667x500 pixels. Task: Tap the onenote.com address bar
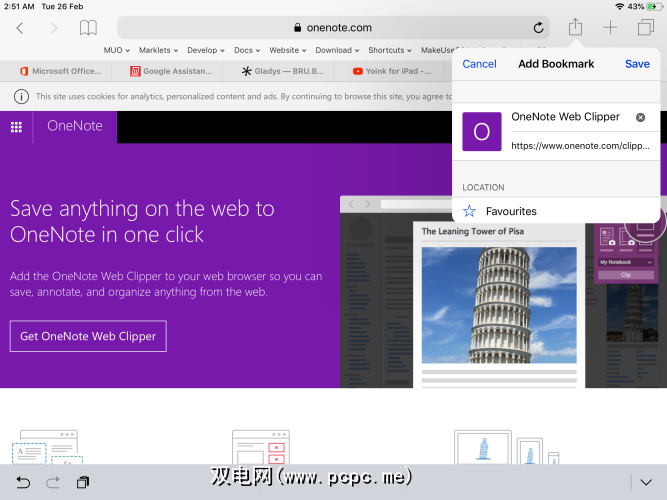point(333,28)
